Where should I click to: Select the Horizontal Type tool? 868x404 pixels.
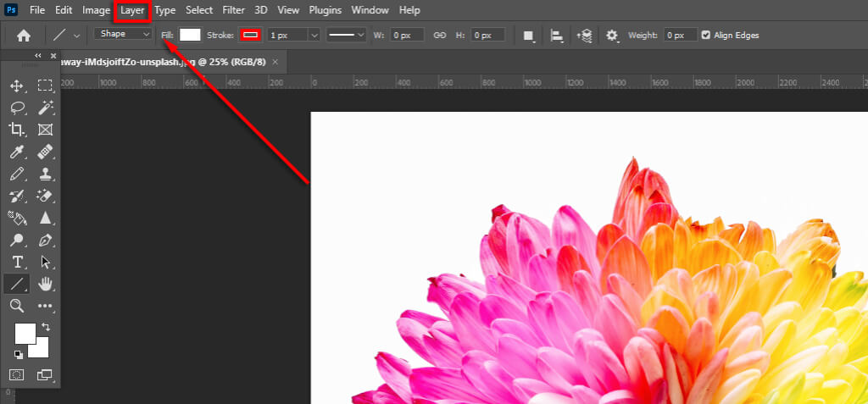click(16, 262)
